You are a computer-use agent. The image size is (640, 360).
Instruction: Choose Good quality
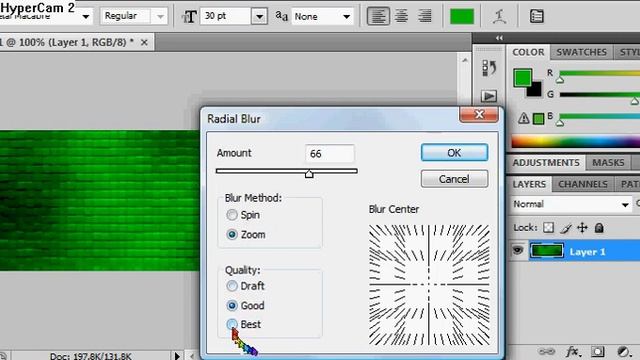point(232,305)
